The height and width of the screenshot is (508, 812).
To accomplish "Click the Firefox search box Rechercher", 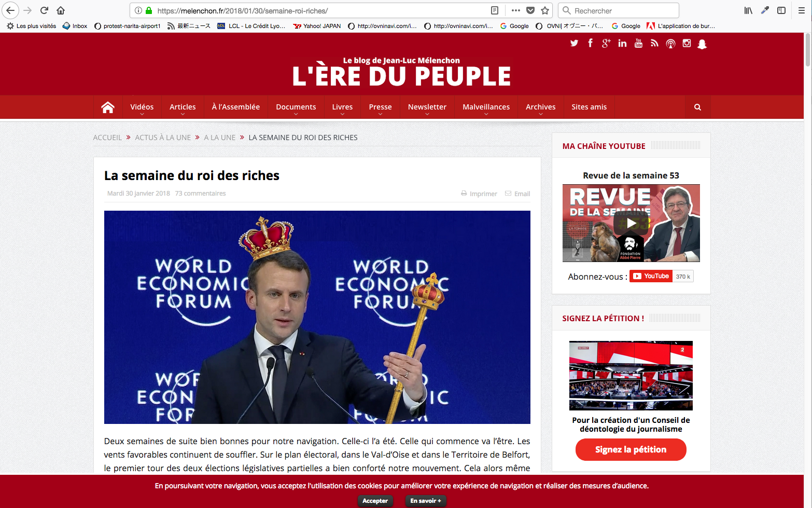I will 618,10.
